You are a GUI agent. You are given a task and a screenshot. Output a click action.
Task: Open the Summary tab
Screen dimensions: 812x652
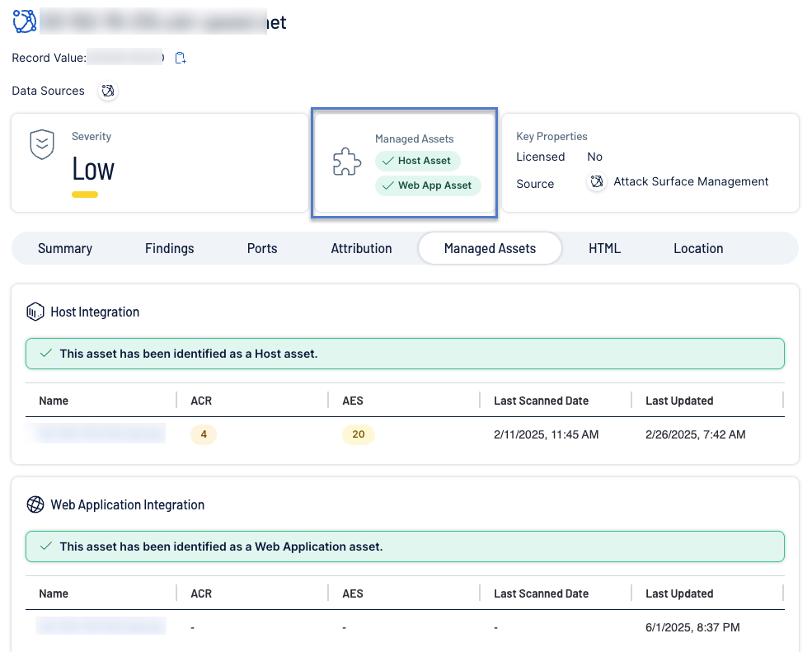[65, 248]
